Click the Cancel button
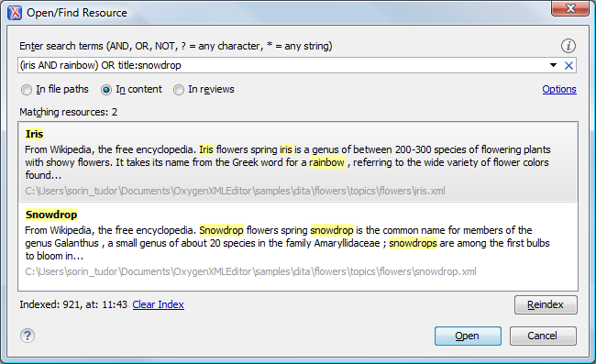The width and height of the screenshot is (596, 364). point(543,336)
